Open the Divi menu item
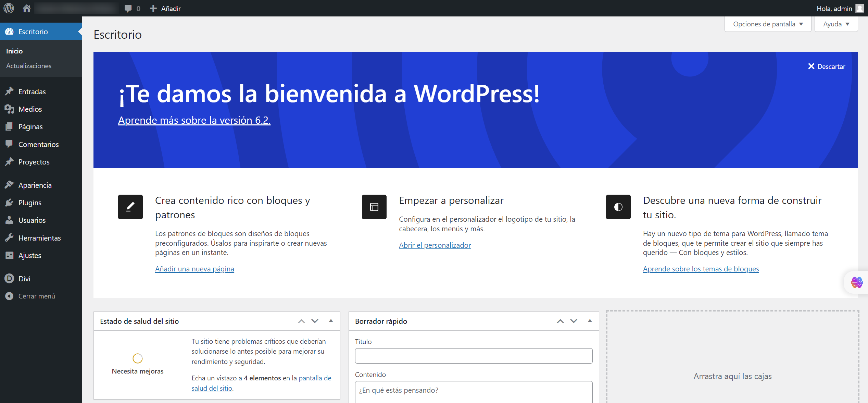The width and height of the screenshot is (868, 403). (x=24, y=279)
